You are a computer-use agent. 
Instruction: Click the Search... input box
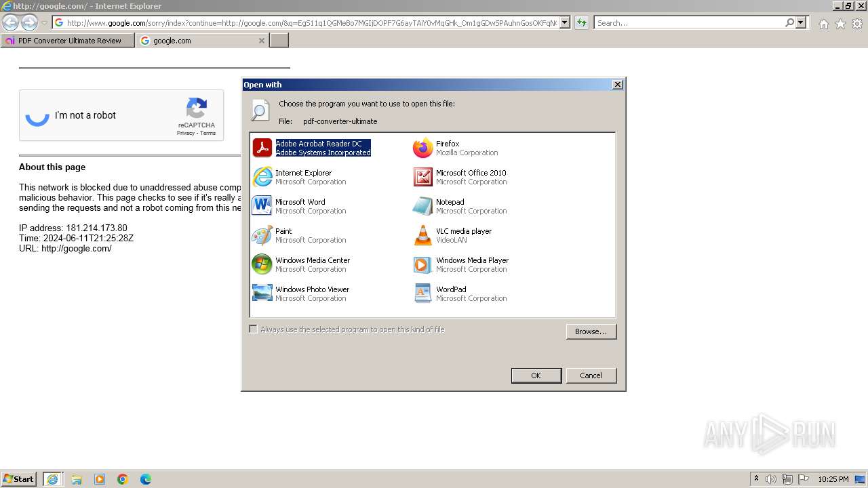coord(689,23)
